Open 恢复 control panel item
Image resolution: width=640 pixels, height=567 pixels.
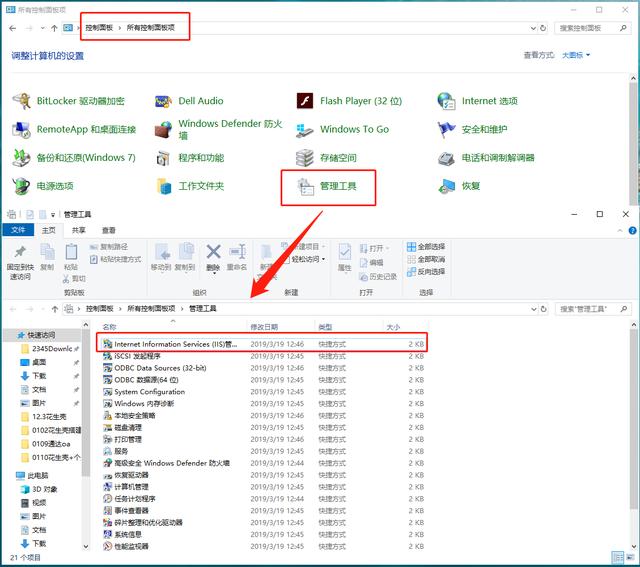click(459, 186)
